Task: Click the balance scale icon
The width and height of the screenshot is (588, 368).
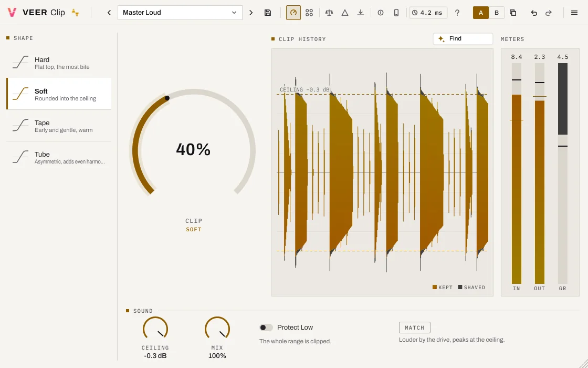Action: click(x=329, y=13)
